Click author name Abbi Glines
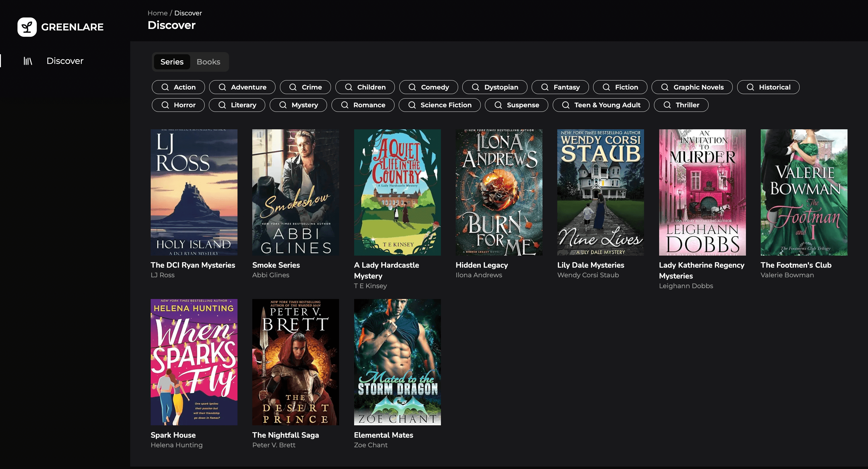This screenshot has height=469, width=868. click(x=271, y=275)
